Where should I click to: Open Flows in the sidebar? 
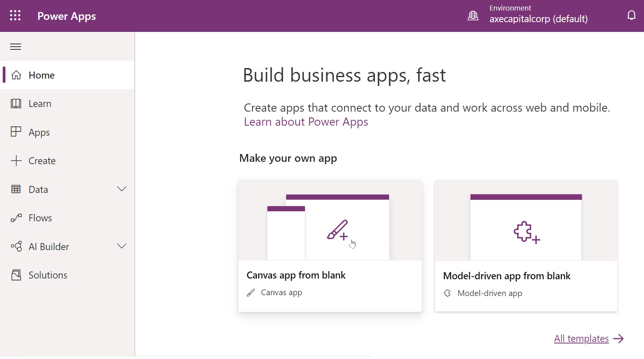tap(68, 218)
